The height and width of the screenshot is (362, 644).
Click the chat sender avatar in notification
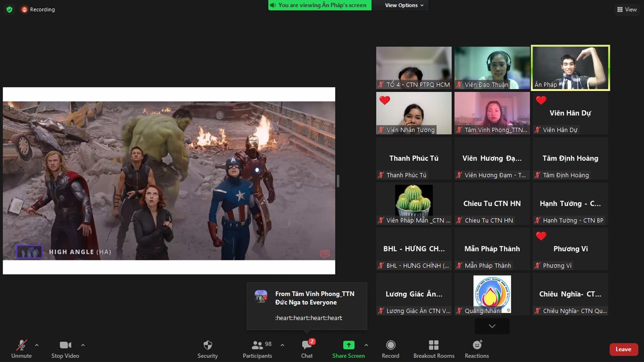[261, 296]
